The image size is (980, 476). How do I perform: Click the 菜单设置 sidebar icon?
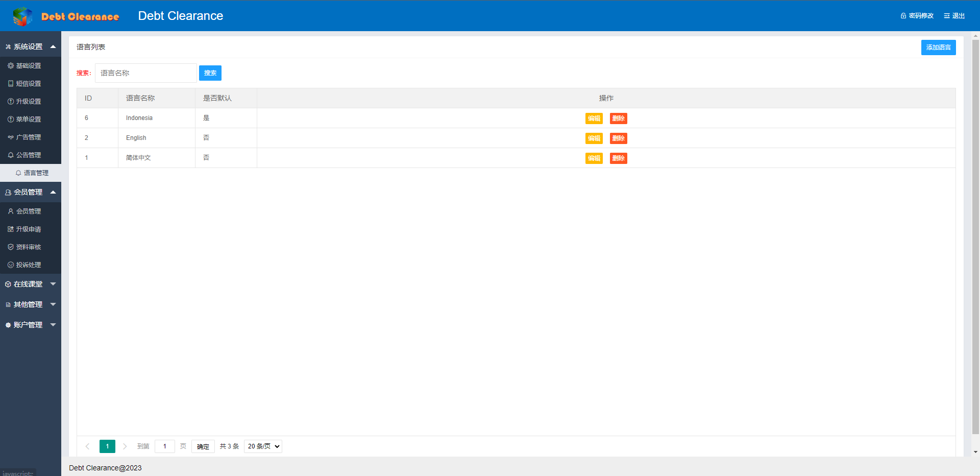[11, 120]
